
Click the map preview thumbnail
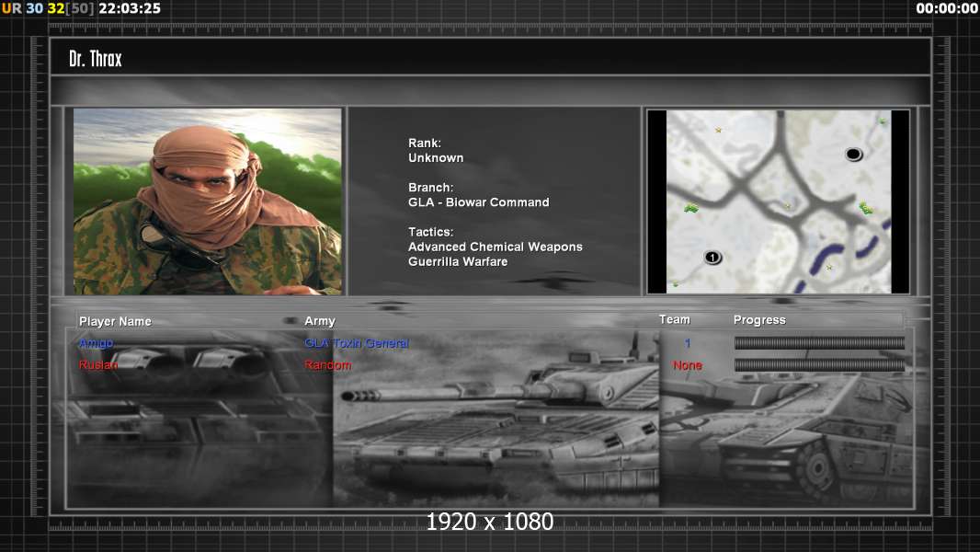(x=778, y=201)
